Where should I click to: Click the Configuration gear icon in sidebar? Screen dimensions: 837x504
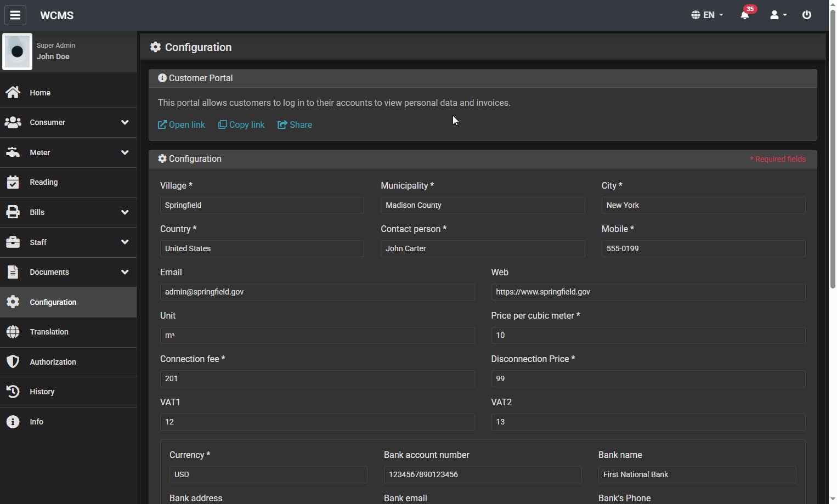point(13,302)
